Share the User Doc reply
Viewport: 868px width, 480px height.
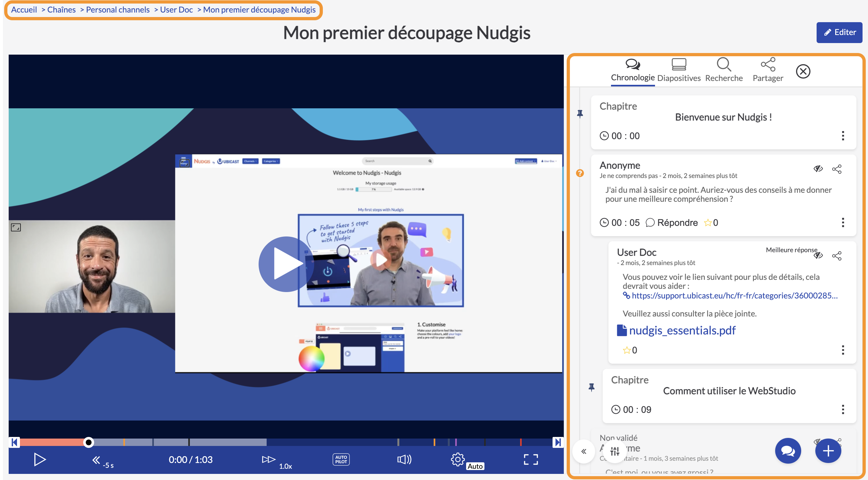point(837,255)
